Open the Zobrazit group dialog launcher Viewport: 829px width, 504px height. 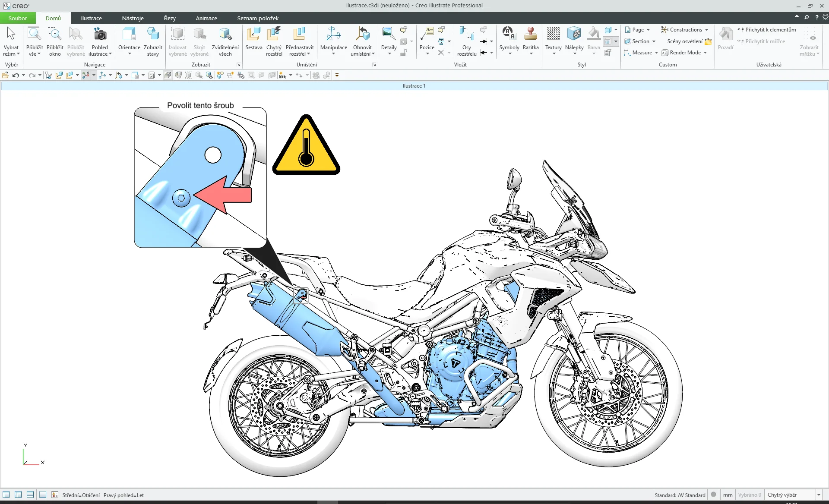click(x=238, y=64)
